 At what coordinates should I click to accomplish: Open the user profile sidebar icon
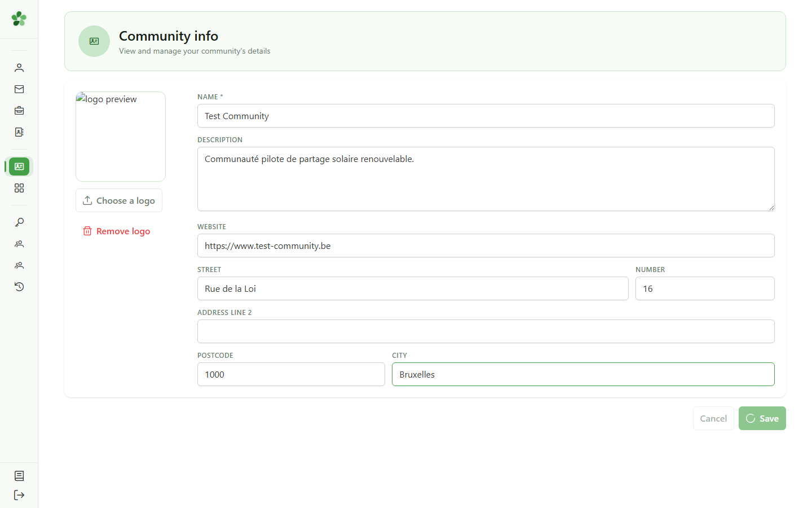[x=19, y=68]
